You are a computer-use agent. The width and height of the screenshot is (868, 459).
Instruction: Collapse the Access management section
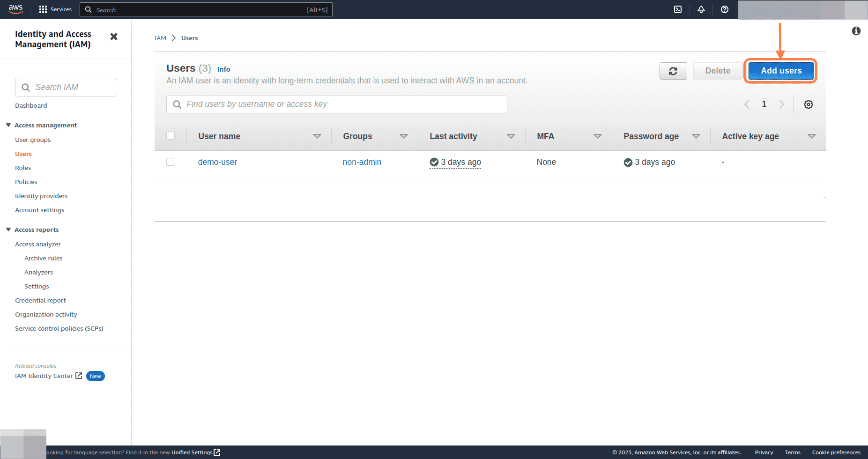click(x=8, y=125)
